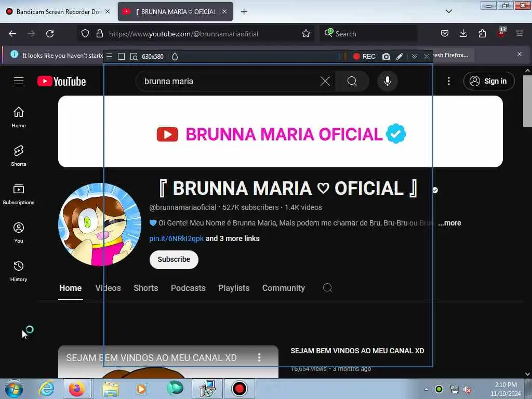
Task: Open Windows Explorer folder in taskbar
Action: point(111,389)
